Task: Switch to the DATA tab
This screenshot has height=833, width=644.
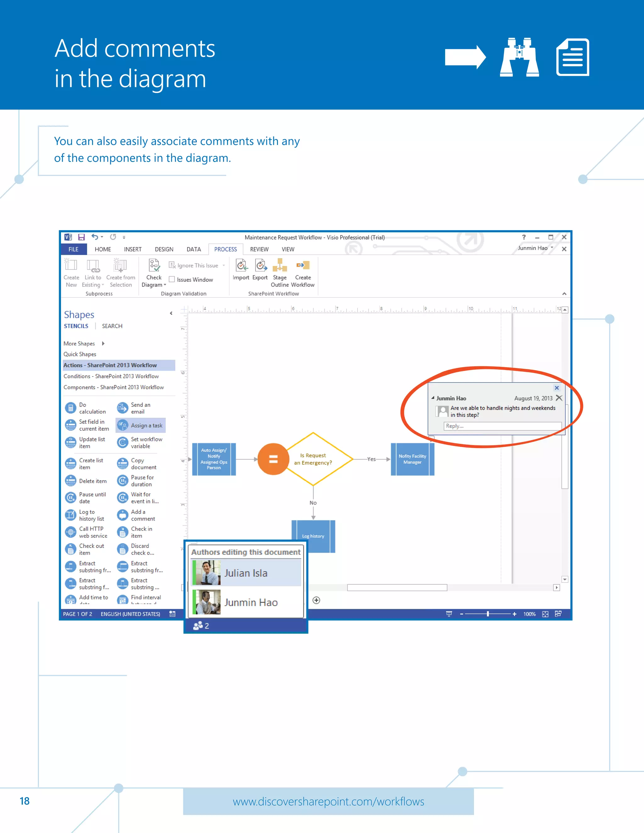Action: click(194, 249)
